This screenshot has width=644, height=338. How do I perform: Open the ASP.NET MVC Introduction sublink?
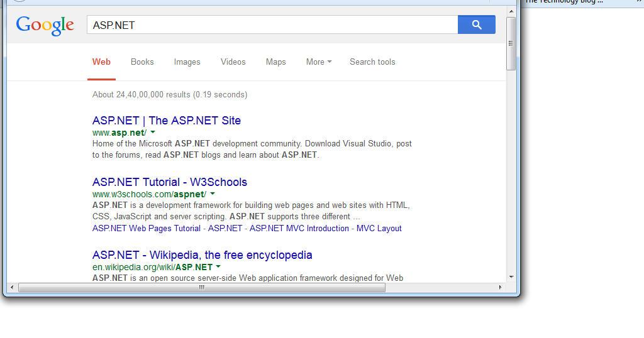coord(299,229)
